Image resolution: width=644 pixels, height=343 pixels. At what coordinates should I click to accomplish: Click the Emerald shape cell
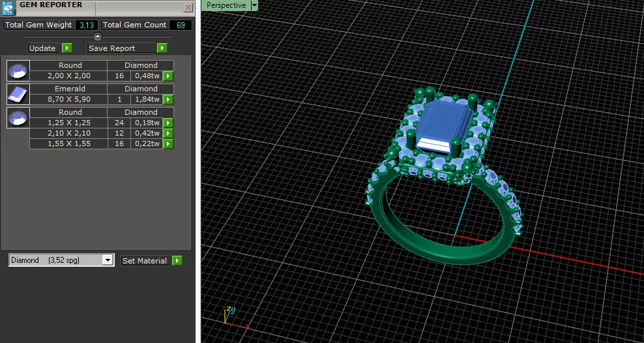68,89
